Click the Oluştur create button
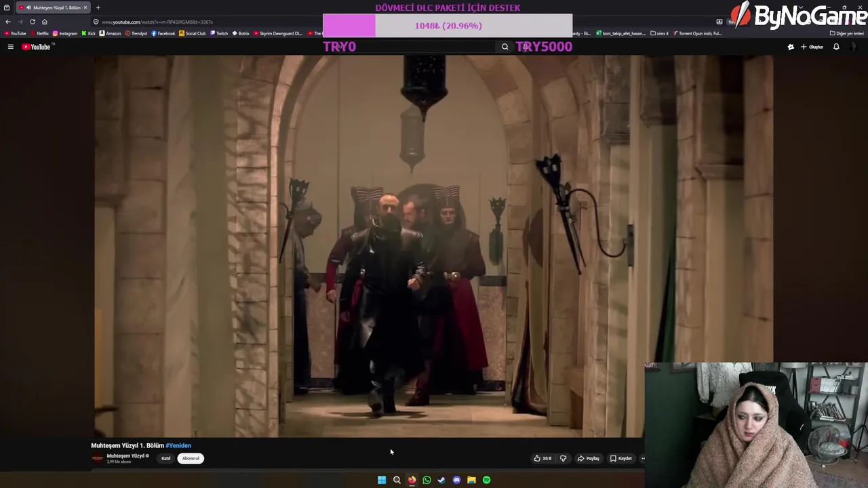The height and width of the screenshot is (488, 868). 812,47
